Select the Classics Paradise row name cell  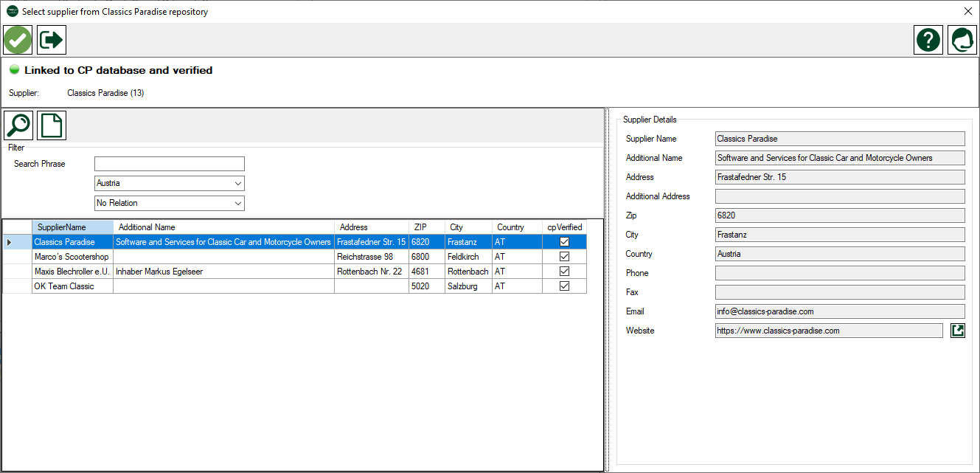73,242
